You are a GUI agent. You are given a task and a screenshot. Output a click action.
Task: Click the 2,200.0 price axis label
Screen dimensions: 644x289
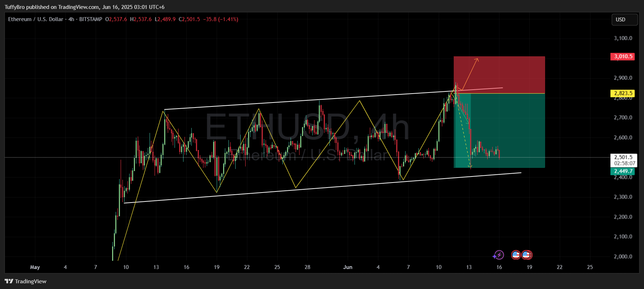(623, 217)
